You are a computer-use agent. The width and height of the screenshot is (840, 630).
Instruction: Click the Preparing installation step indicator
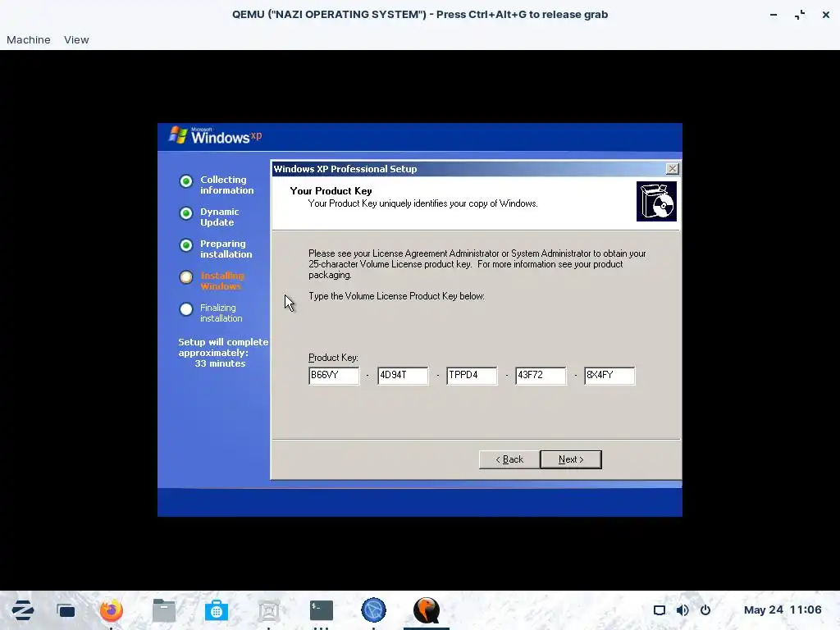186,245
